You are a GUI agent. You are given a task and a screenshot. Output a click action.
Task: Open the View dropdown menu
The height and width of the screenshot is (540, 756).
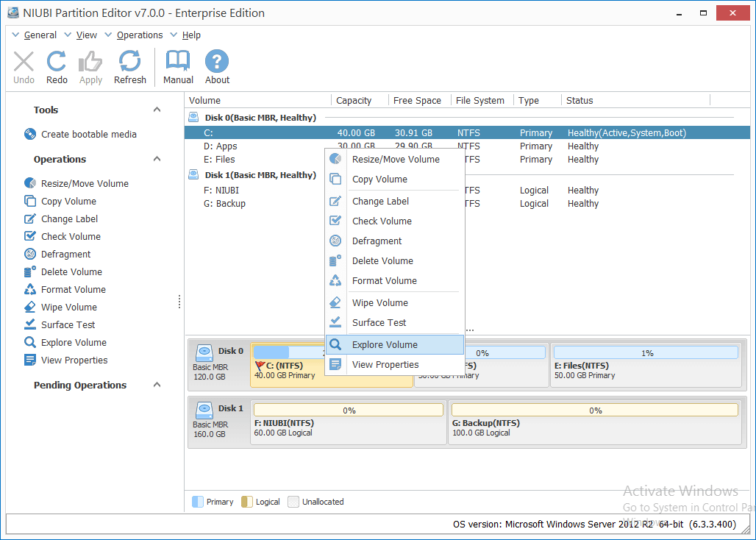(81, 35)
